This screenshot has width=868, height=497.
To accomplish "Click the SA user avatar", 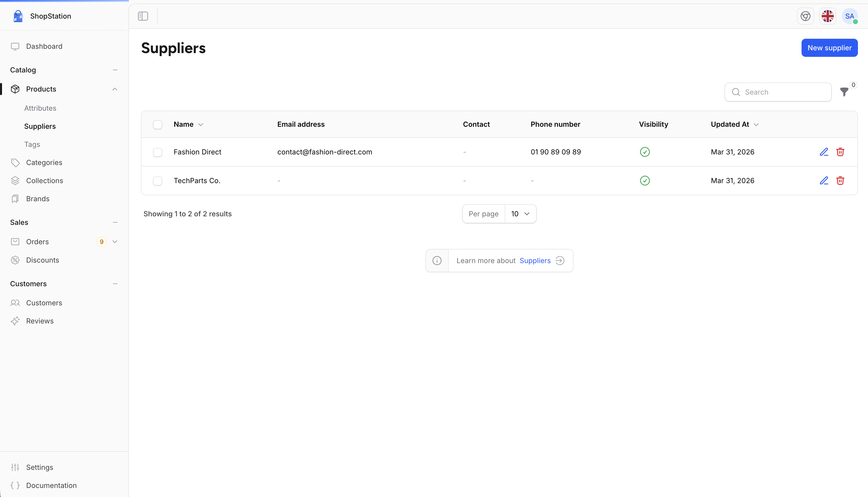I will 849,16.
